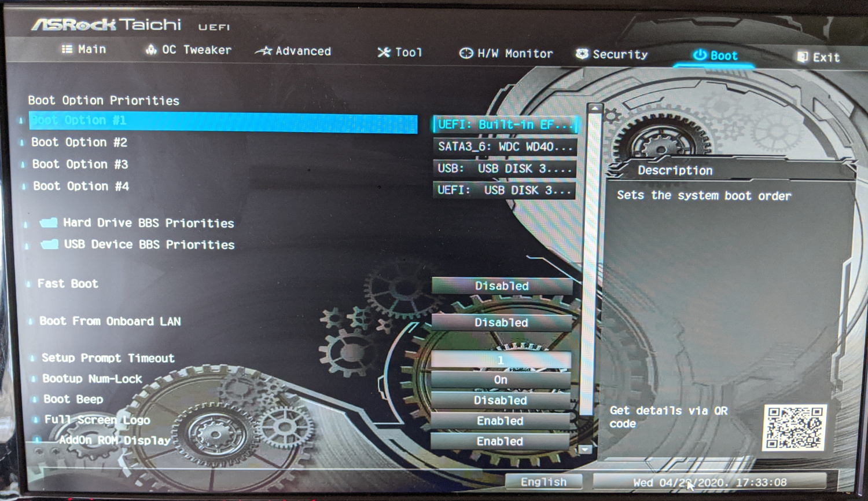Toggle Boot From Onboard LAN value
The height and width of the screenshot is (501, 868).
(501, 322)
